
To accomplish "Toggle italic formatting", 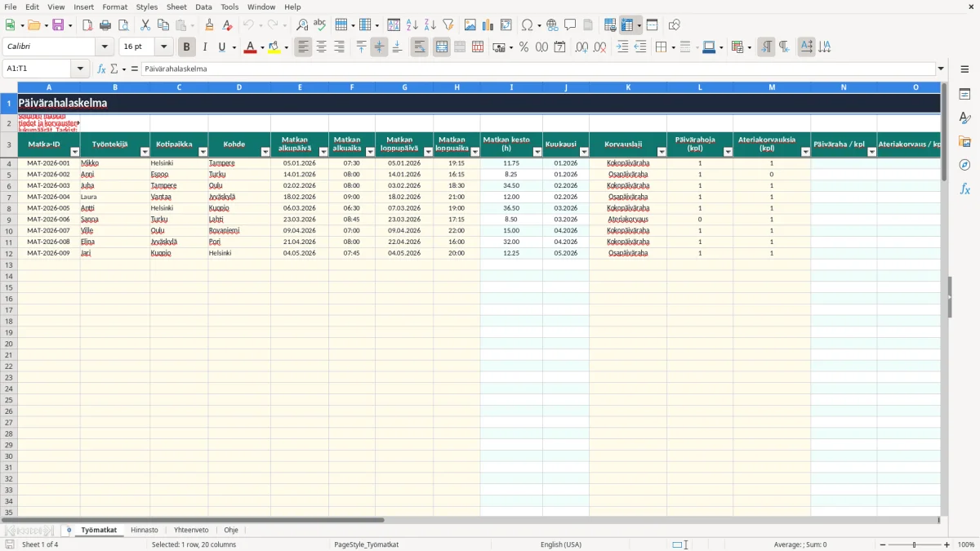I will tap(205, 47).
